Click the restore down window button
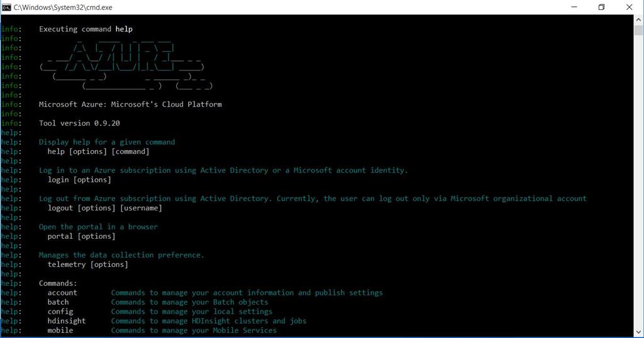This screenshot has width=644, height=338. tap(601, 7)
